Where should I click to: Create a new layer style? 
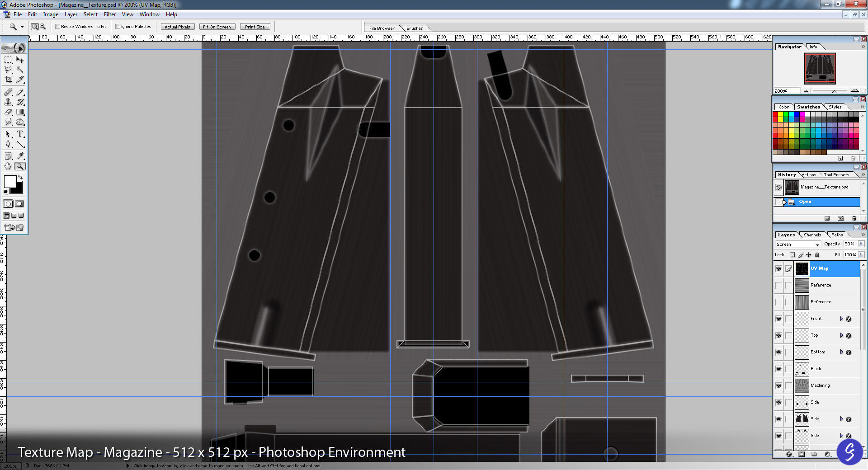[x=789, y=454]
